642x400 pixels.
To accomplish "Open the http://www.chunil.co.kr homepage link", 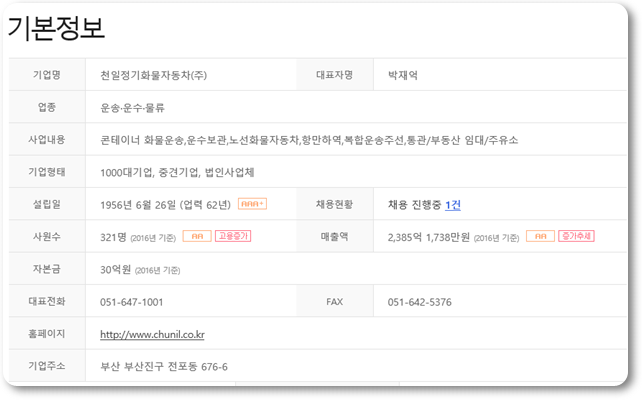I will [152, 334].
